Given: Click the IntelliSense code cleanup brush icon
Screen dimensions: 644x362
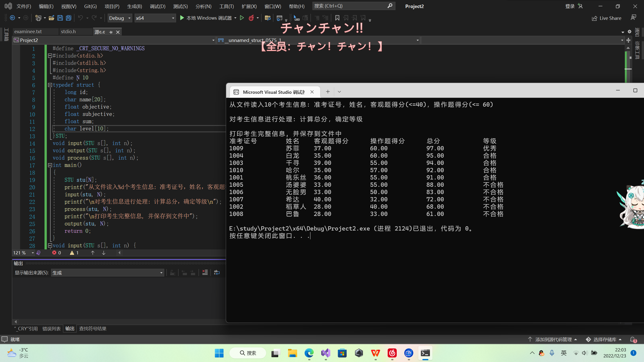Looking at the screenshot, I should pyautogui.click(x=38, y=253).
